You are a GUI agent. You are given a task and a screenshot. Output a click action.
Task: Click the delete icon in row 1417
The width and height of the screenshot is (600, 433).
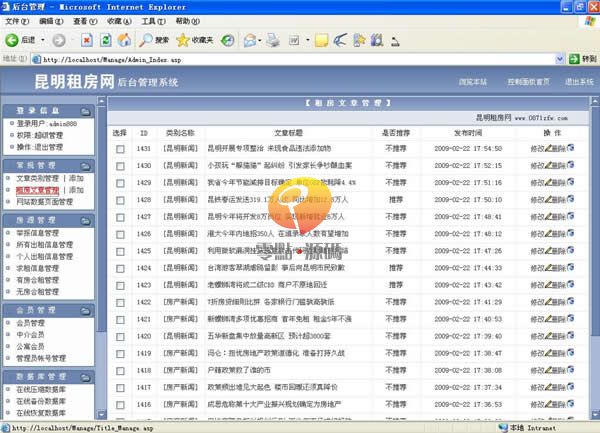pyautogui.click(x=570, y=387)
